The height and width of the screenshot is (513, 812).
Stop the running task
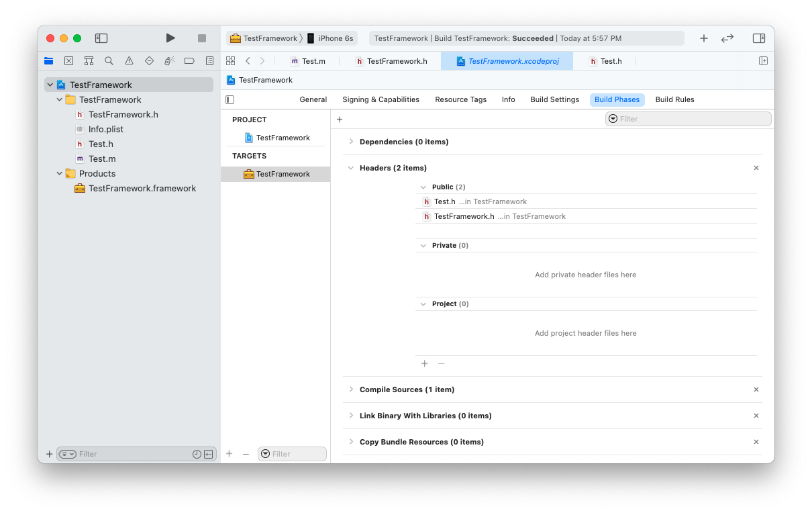[x=202, y=38]
